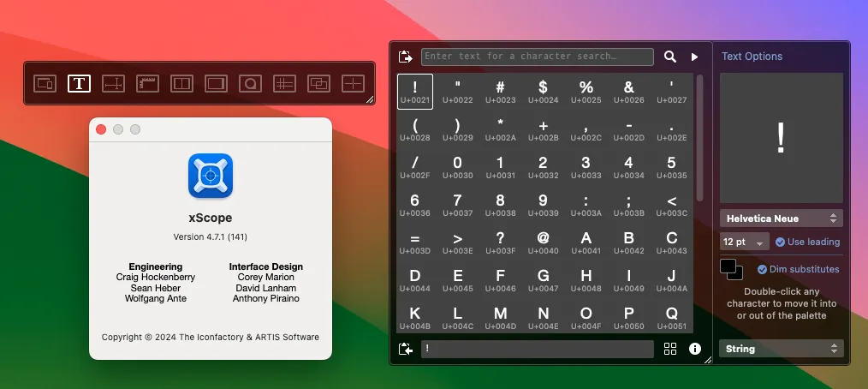Activate the Loupe tool

tap(250, 84)
